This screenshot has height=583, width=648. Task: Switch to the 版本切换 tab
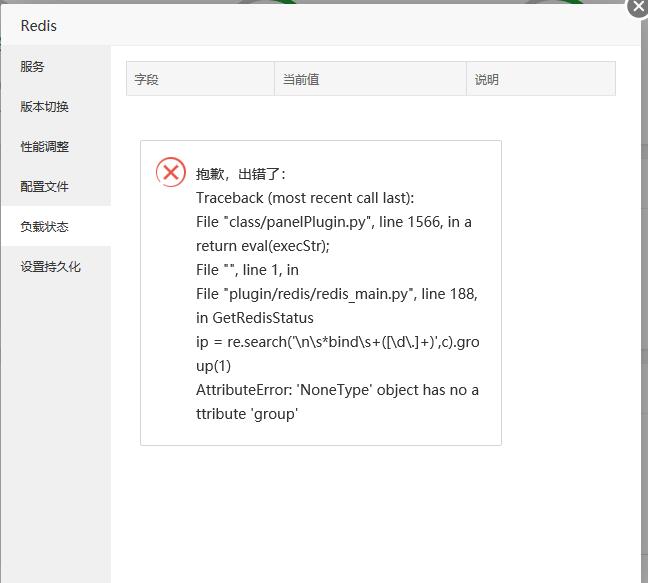[x=56, y=106]
